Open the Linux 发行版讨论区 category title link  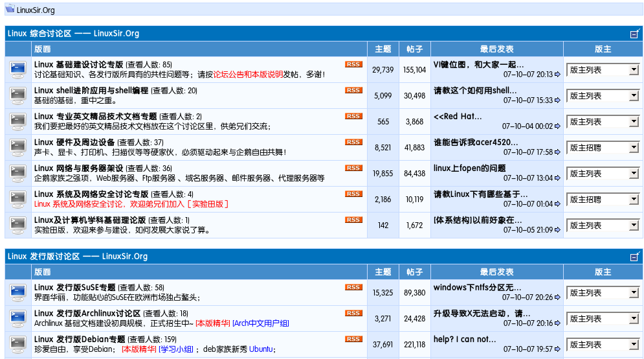[x=77, y=257]
